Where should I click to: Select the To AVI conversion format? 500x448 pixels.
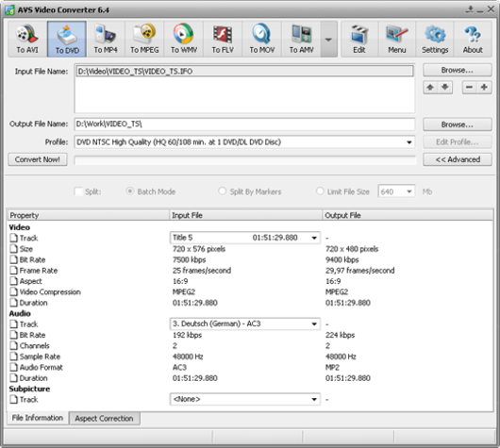[27, 40]
